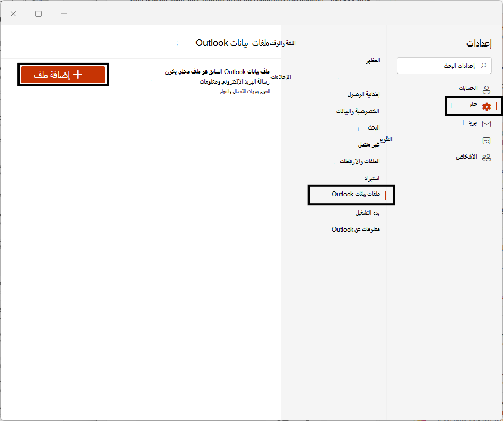Click the Outlook data file description text
The height and width of the screenshot is (421, 504).
click(x=218, y=81)
